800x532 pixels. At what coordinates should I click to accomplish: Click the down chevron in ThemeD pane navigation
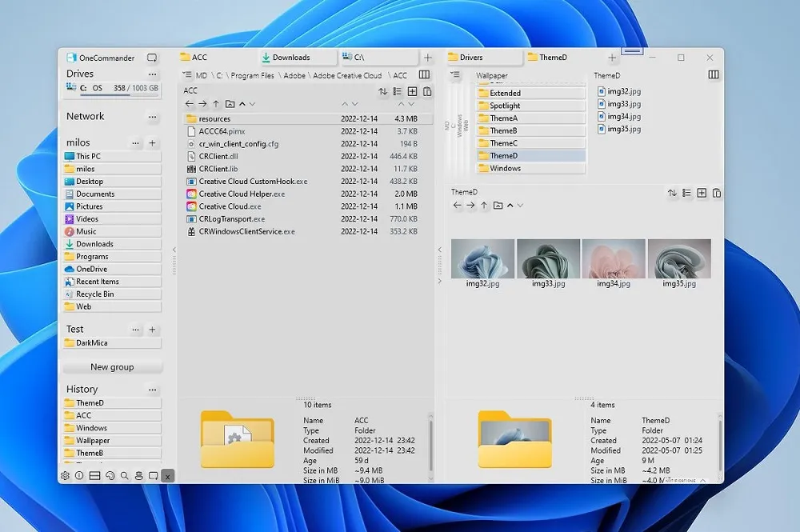[x=520, y=206]
